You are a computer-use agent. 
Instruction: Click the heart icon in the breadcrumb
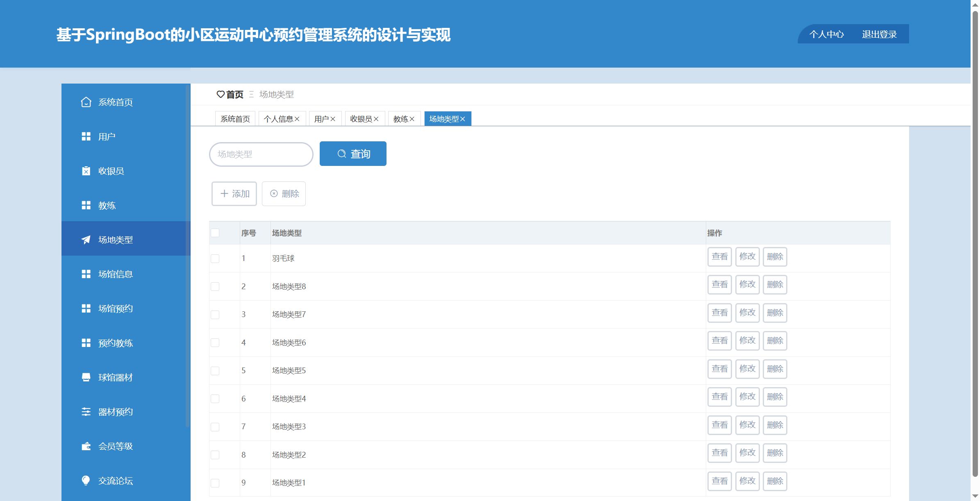pyautogui.click(x=221, y=95)
